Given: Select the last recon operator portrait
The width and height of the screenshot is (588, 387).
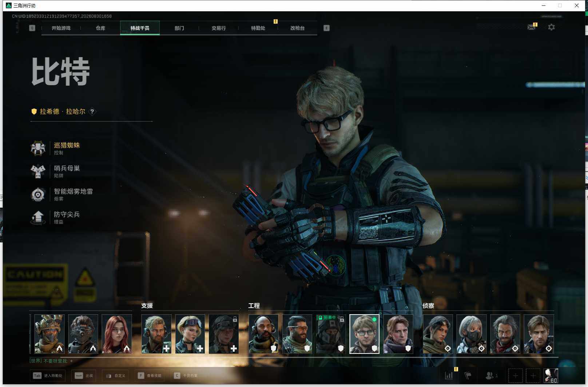Looking at the screenshot, I should coord(539,334).
